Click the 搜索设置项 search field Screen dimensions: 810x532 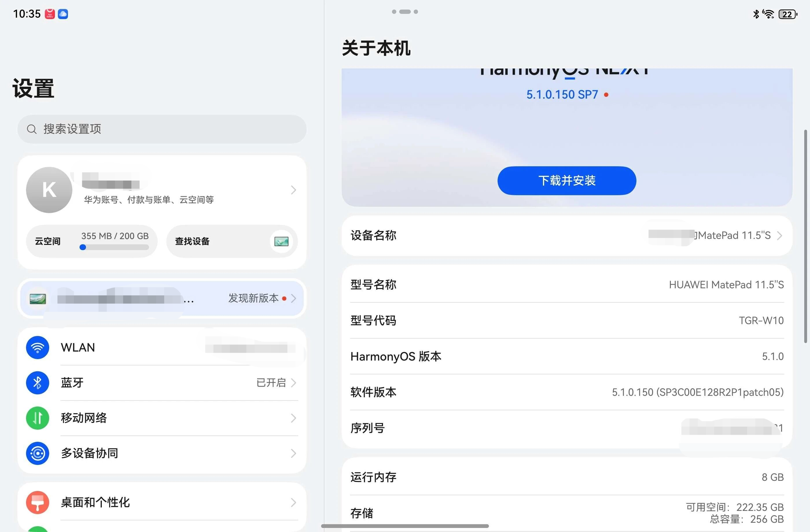[162, 129]
